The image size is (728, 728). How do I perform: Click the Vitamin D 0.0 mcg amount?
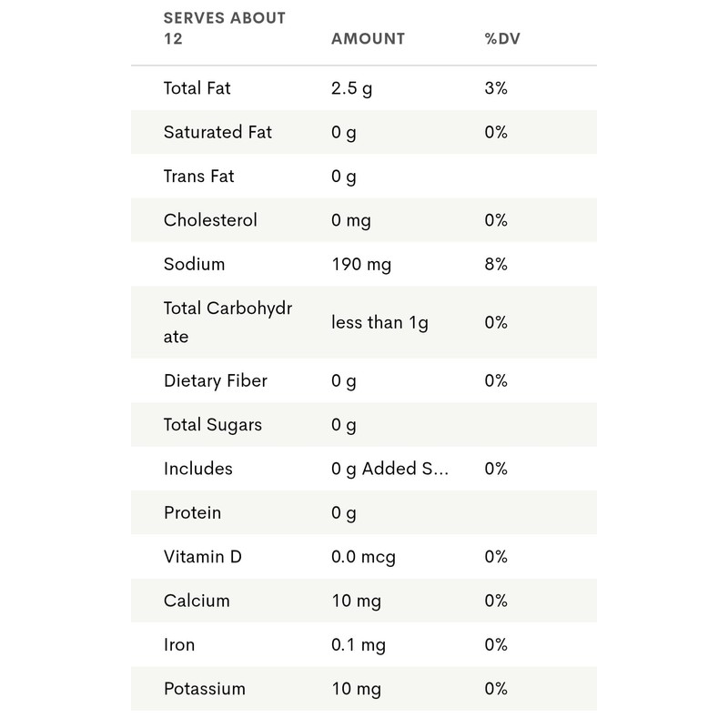coord(363,557)
